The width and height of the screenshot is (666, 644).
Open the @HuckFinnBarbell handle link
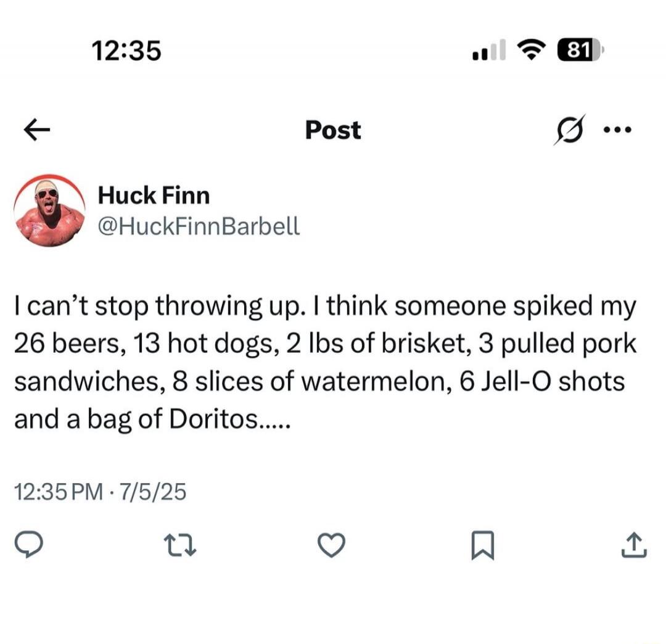199,226
